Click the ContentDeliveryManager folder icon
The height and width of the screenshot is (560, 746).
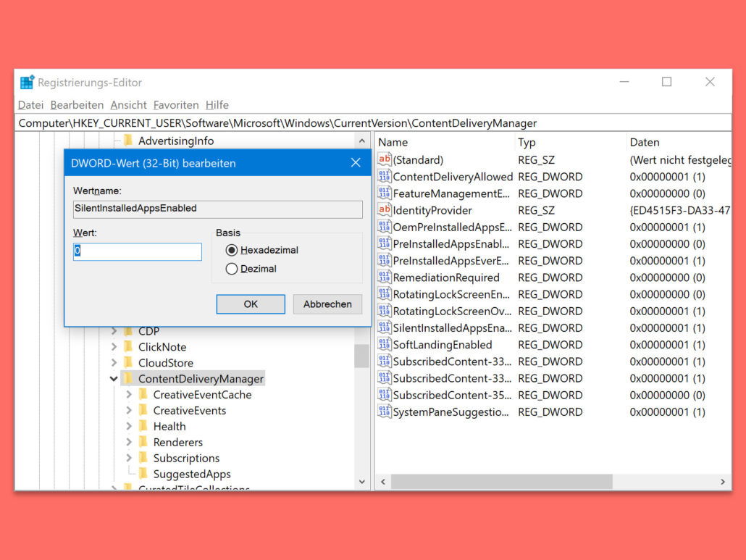point(128,378)
